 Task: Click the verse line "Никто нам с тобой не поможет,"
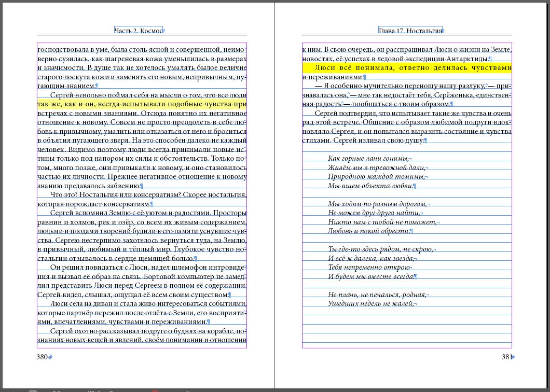click(x=382, y=222)
